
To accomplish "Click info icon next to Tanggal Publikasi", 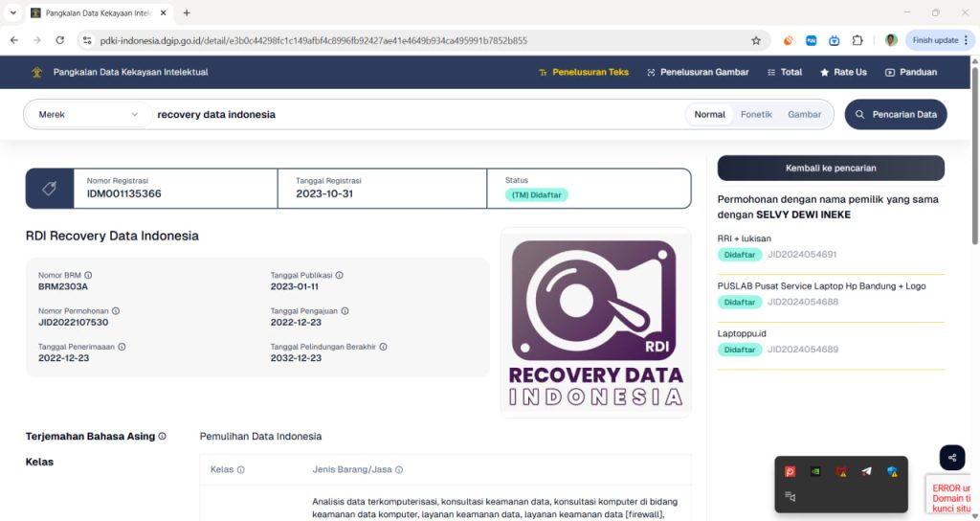I will pos(340,275).
